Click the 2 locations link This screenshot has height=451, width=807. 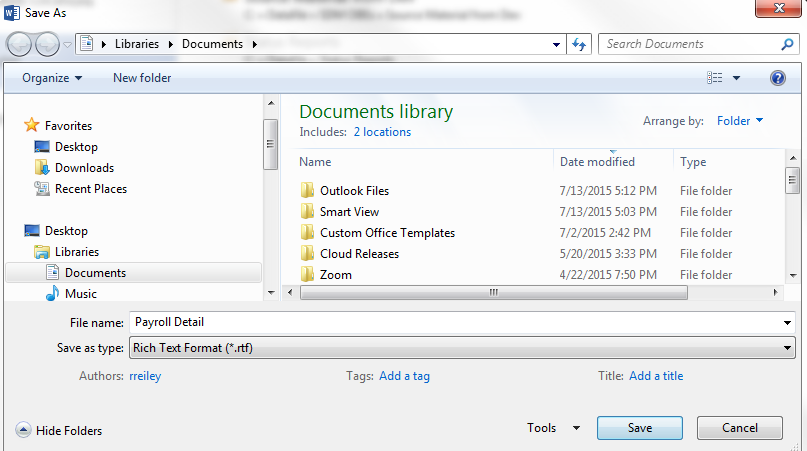[x=382, y=132]
